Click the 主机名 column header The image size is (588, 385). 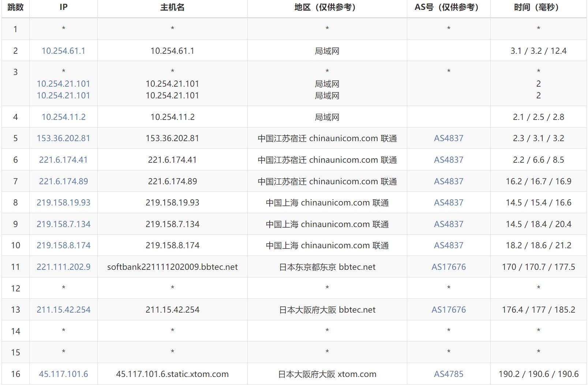click(x=172, y=7)
